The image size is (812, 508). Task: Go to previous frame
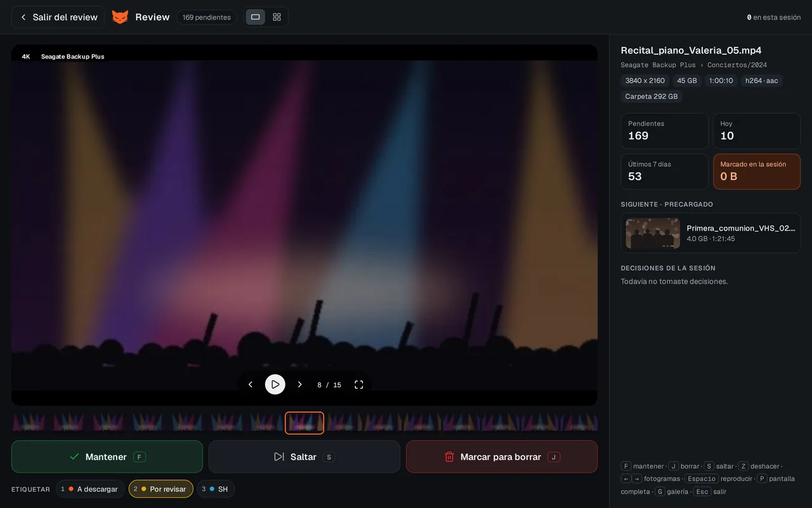tap(251, 384)
